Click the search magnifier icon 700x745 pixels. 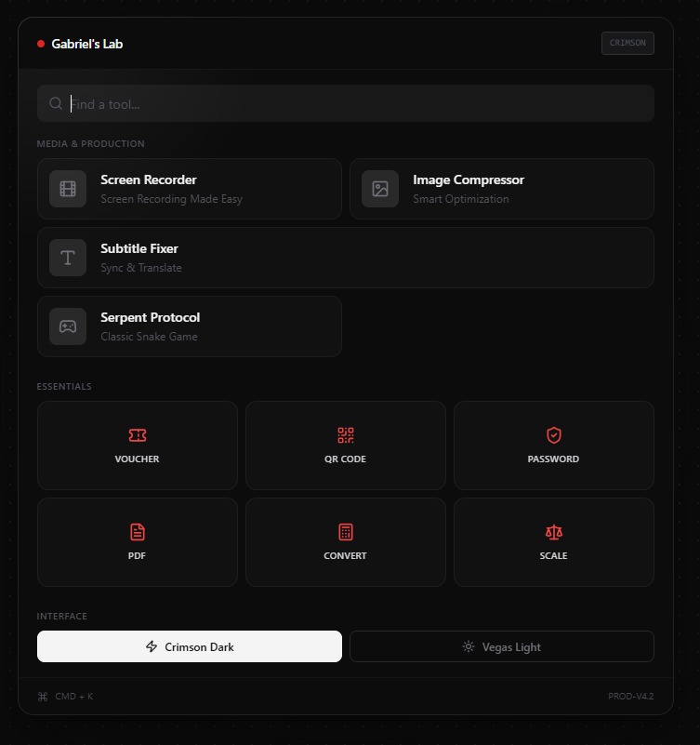(x=56, y=104)
